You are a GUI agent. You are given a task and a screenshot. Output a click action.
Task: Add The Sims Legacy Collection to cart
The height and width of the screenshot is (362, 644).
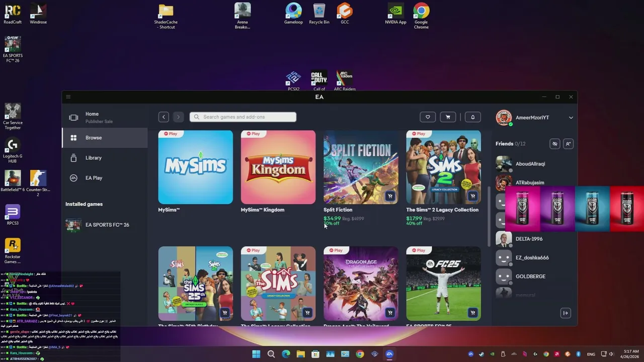point(307,313)
